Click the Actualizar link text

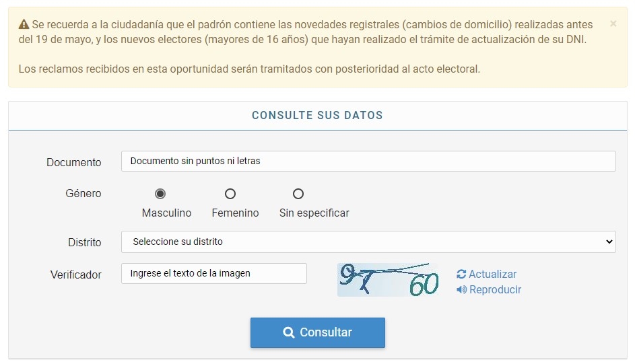click(x=493, y=274)
